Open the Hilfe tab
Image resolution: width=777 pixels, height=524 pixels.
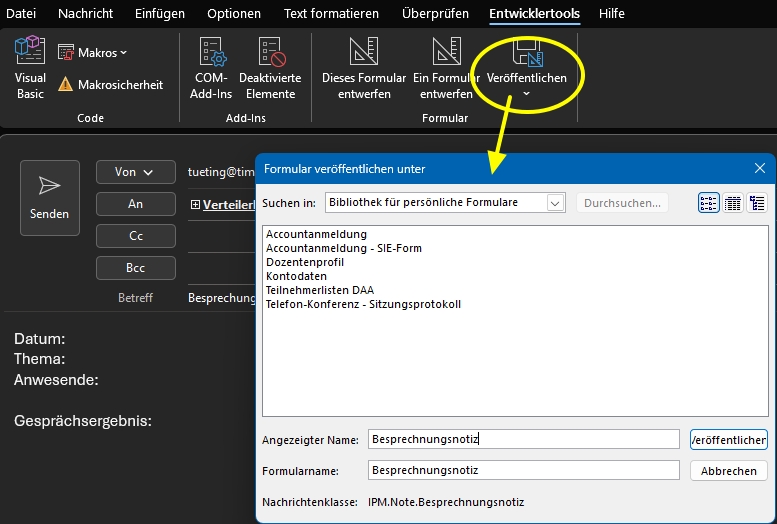coord(611,13)
